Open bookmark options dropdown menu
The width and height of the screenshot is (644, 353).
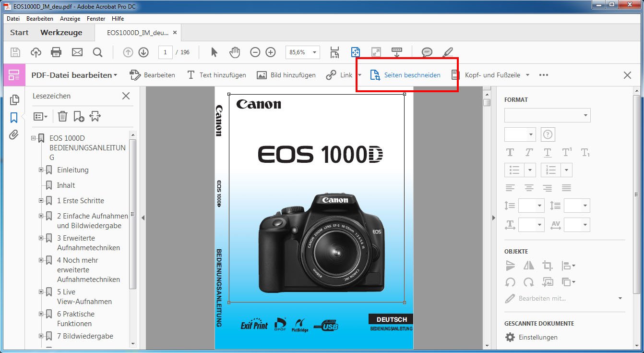point(40,116)
